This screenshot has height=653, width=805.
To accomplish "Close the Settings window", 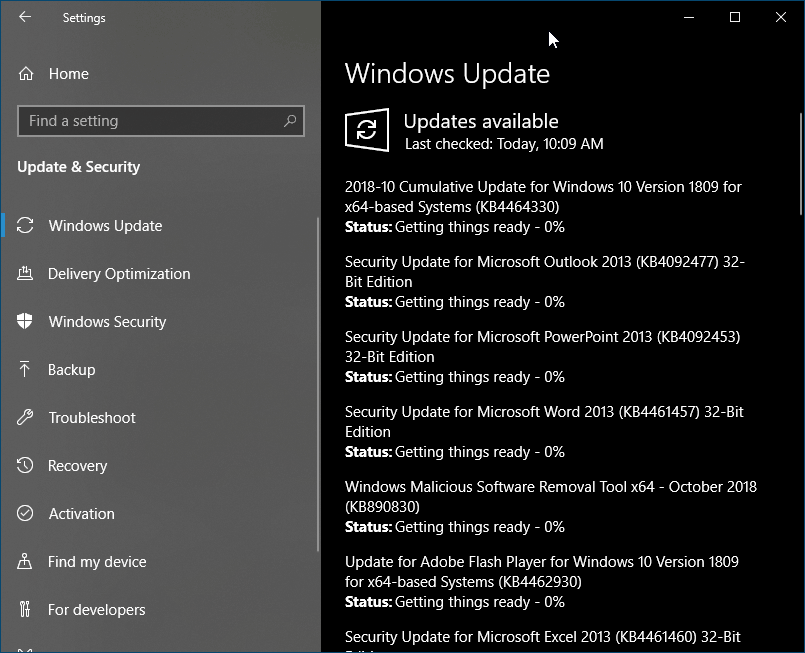I will 780,17.
